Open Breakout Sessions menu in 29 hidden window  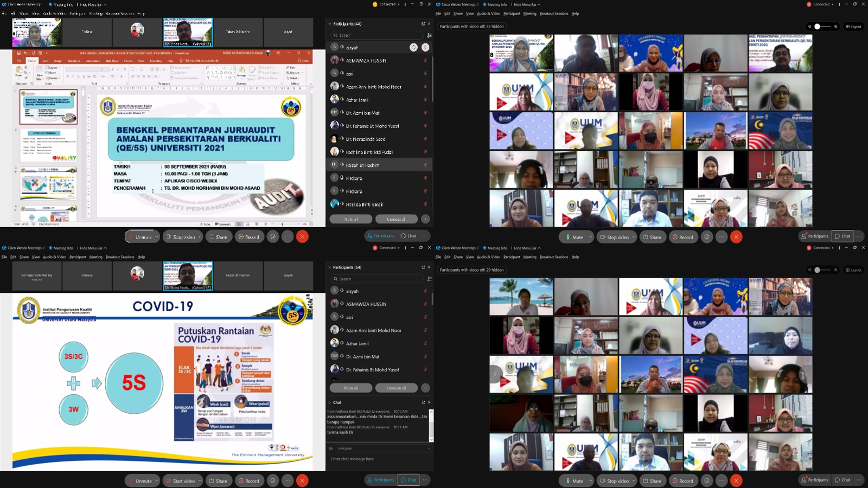tap(554, 257)
